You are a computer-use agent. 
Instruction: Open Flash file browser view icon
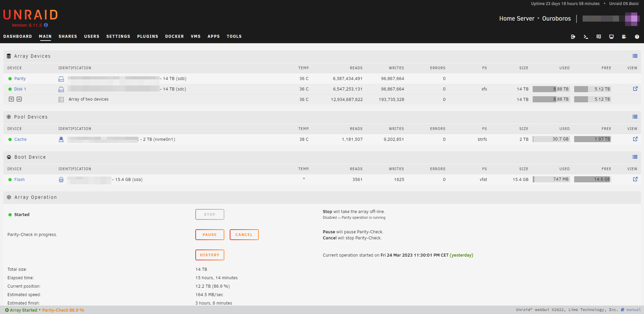[x=635, y=179]
